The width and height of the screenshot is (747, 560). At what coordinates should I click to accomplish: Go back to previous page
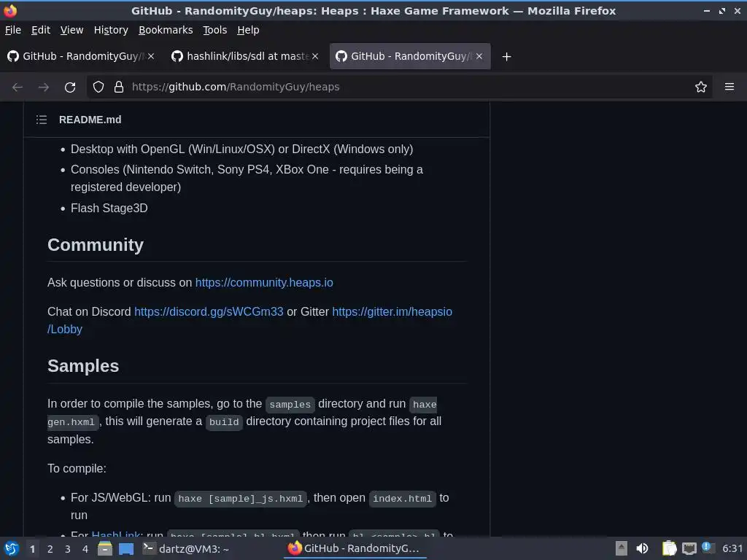(x=18, y=87)
